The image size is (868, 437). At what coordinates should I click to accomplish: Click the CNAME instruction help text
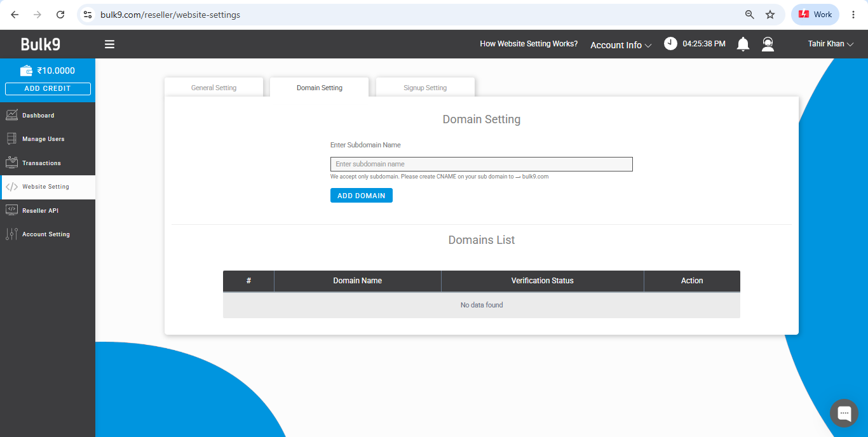coord(439,177)
